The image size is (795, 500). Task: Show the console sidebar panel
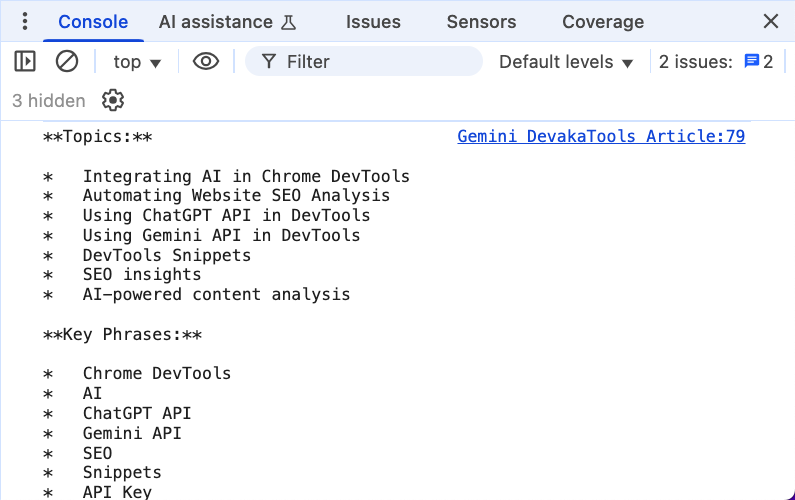[x=25, y=61]
